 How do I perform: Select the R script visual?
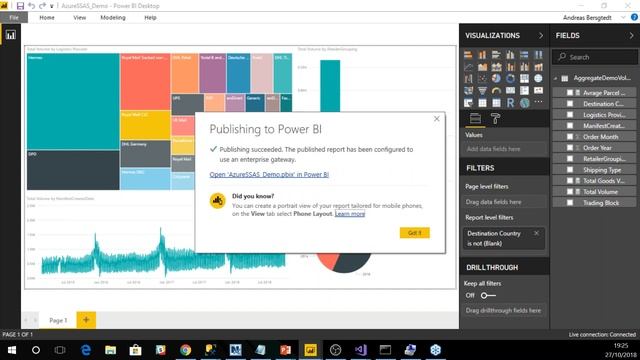click(510, 103)
